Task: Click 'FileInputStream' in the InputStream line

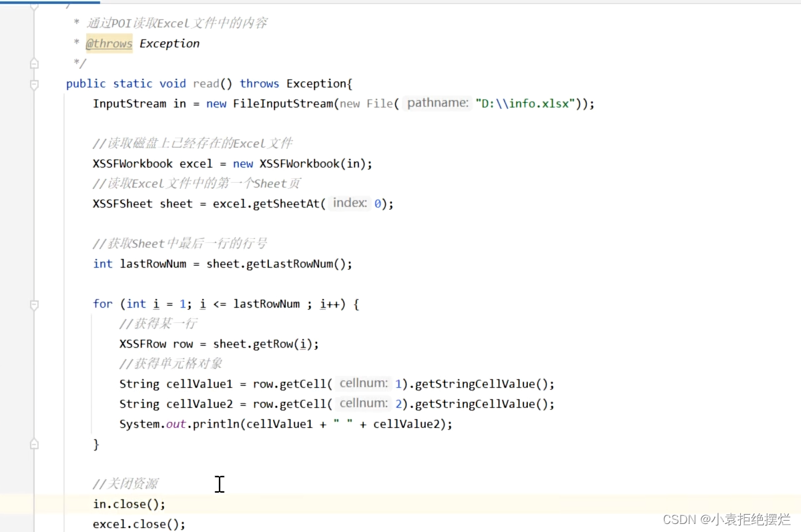Action: (283, 103)
